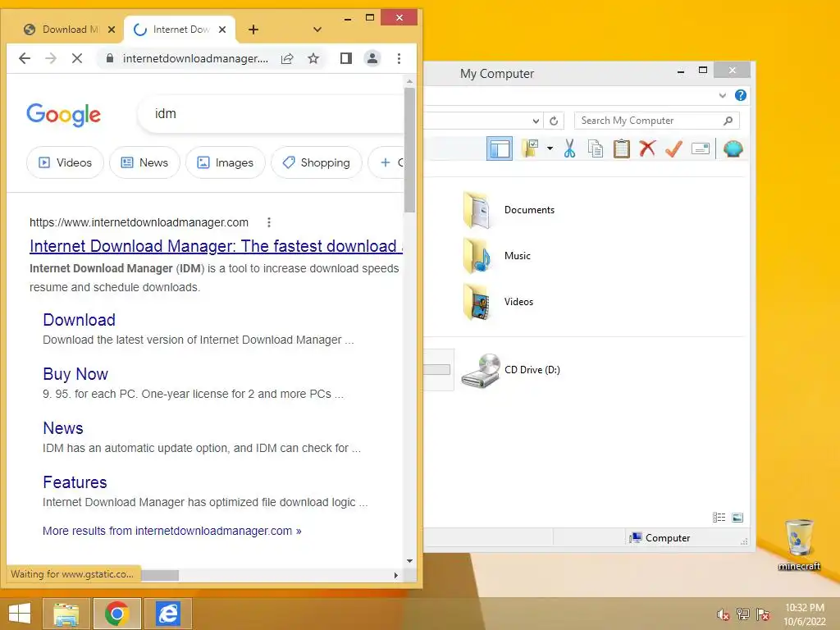Image resolution: width=840 pixels, height=630 pixels.
Task: Click the orange checkmark Properties icon
Action: pyautogui.click(x=674, y=148)
